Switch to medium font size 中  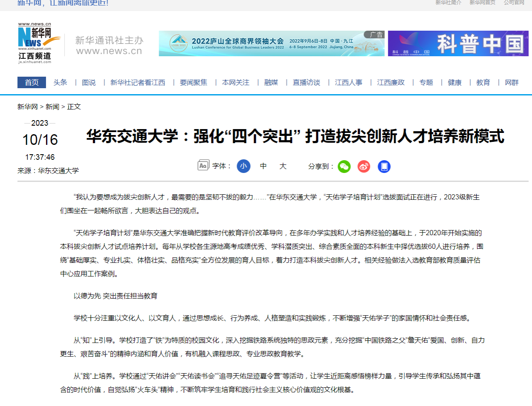[263, 166]
